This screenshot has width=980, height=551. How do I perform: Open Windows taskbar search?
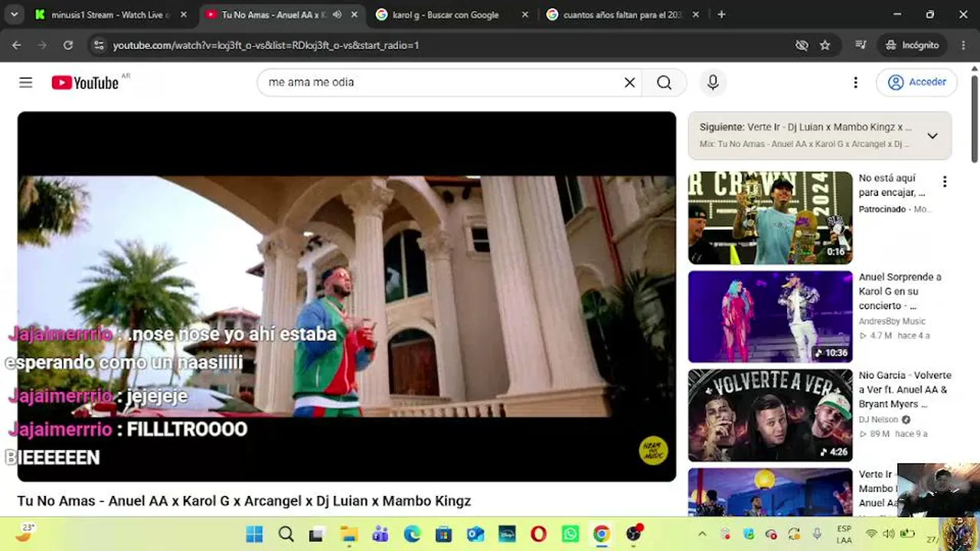tap(286, 534)
